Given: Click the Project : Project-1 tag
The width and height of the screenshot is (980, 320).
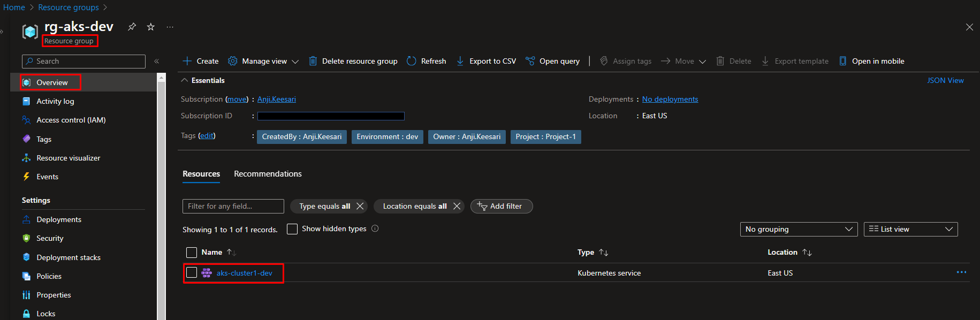Looking at the screenshot, I should [546, 137].
